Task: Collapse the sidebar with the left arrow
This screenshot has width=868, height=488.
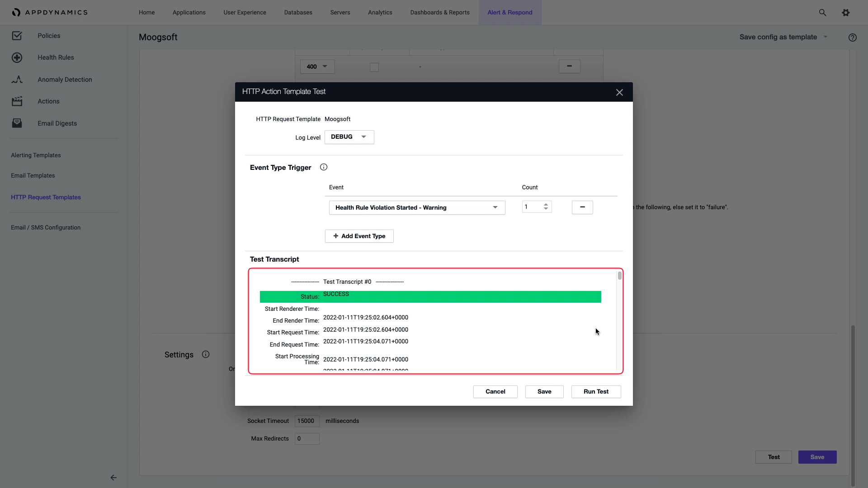Action: [113, 478]
